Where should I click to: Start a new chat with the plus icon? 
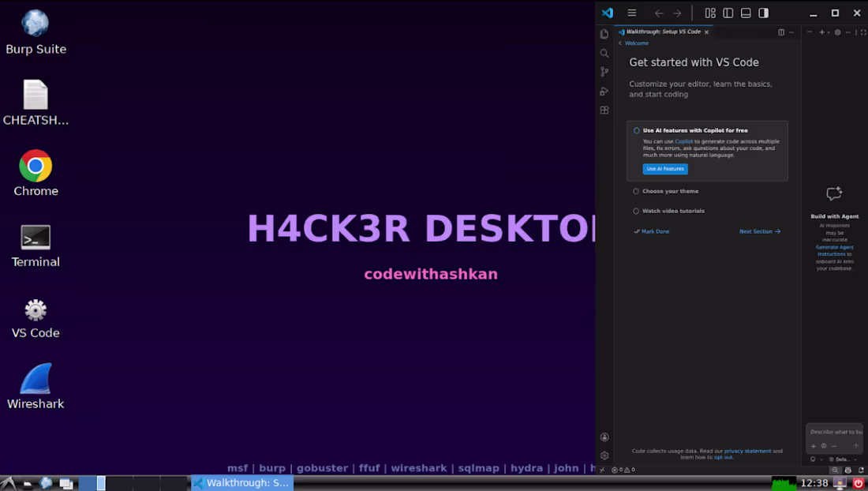pos(821,32)
